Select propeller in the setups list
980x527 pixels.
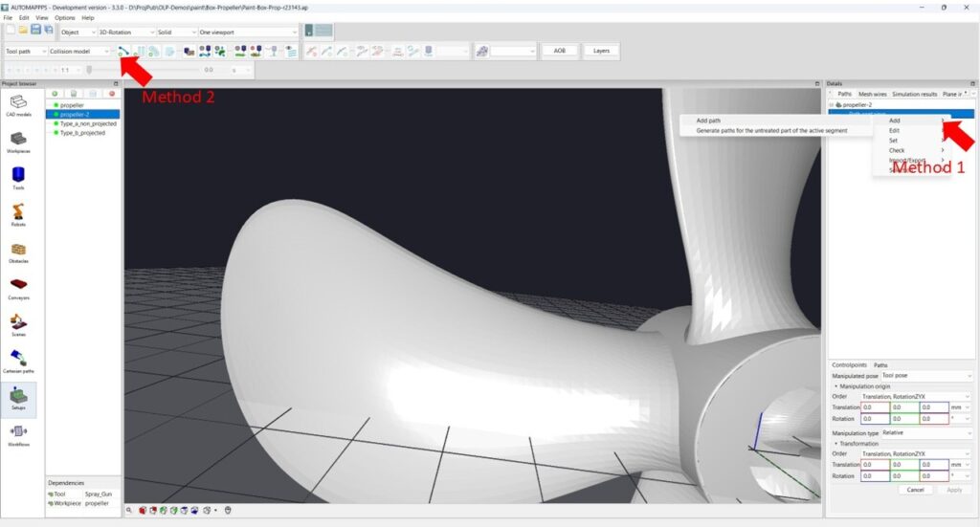[72, 105]
